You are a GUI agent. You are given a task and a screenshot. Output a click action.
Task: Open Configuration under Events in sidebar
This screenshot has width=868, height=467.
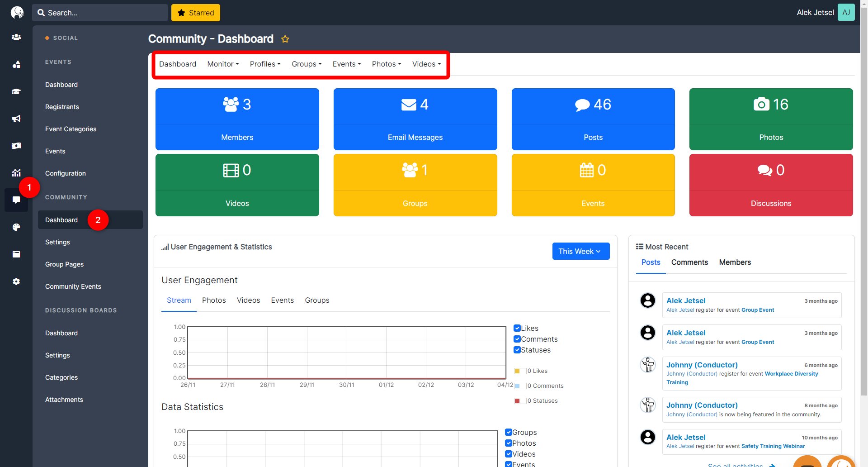coord(65,173)
